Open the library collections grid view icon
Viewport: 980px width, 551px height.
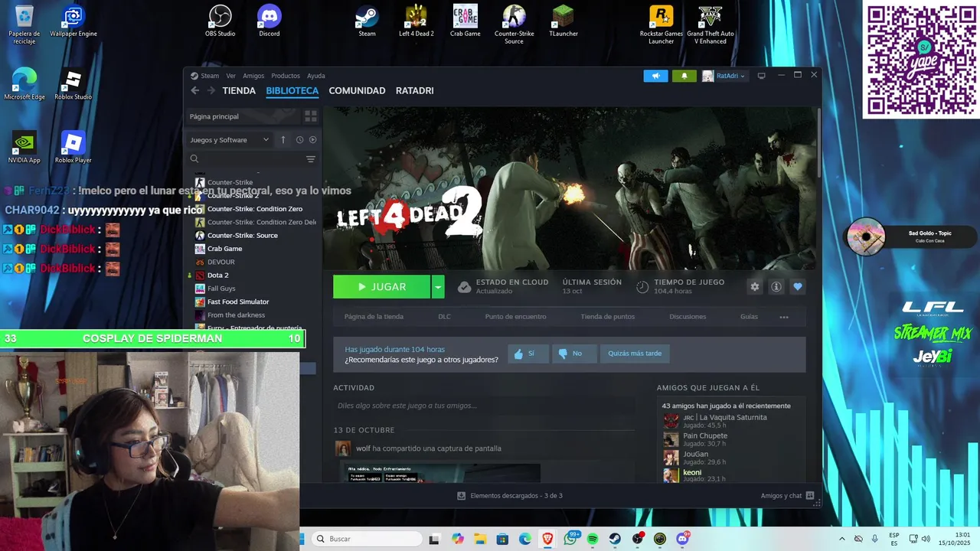coord(311,116)
